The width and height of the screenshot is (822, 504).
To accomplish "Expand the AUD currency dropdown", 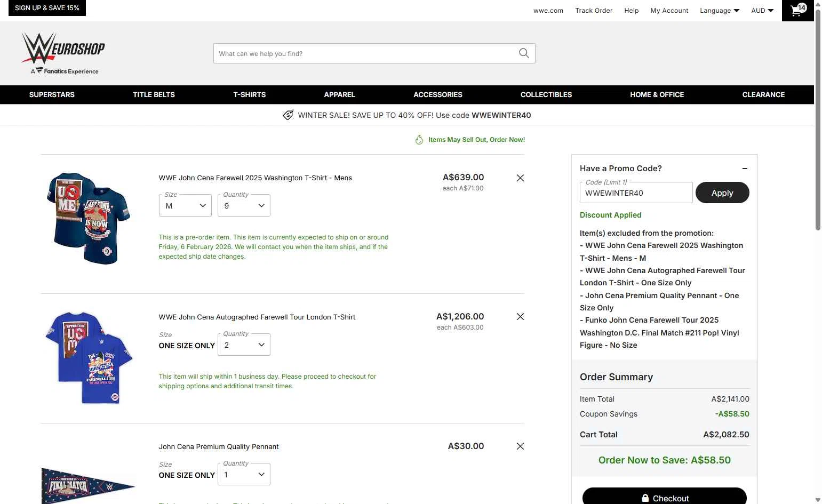I will coord(762,11).
